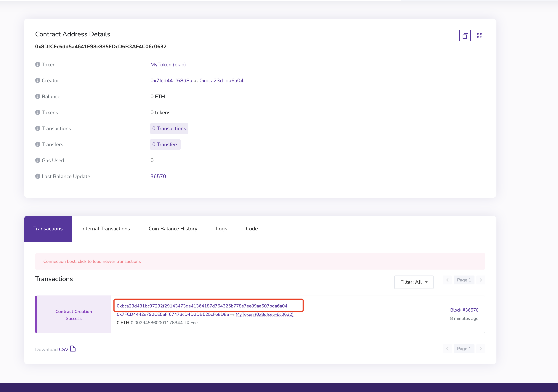Viewport: 558px width, 392px height.
Task: Open the Code tab
Action: point(251,229)
